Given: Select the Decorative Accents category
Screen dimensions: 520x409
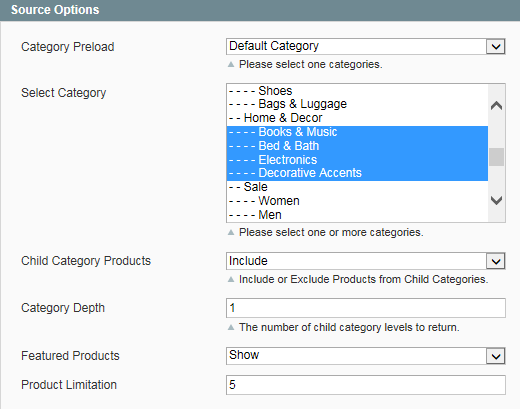Looking at the screenshot, I should click(x=357, y=173).
